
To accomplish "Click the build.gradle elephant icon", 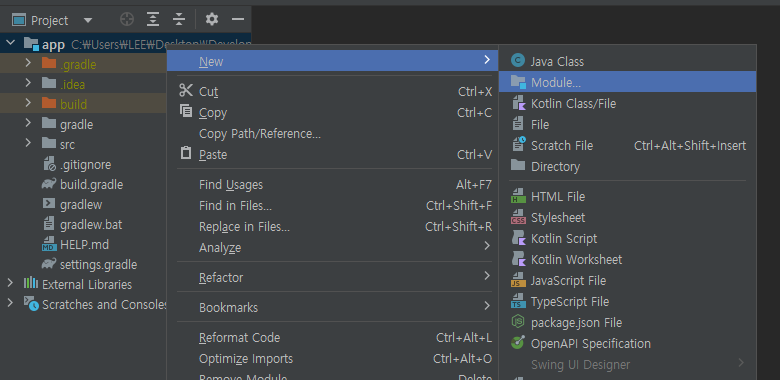I will tap(49, 184).
